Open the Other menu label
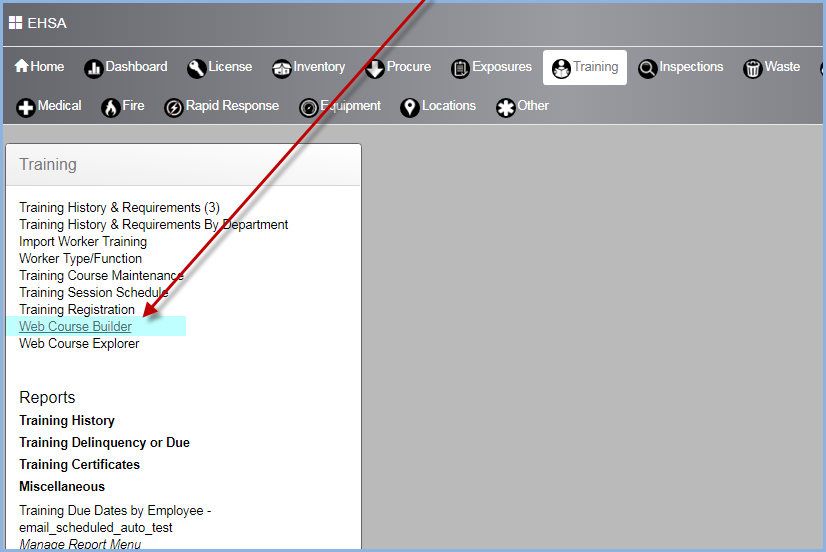This screenshot has height=552, width=826. 533,105
